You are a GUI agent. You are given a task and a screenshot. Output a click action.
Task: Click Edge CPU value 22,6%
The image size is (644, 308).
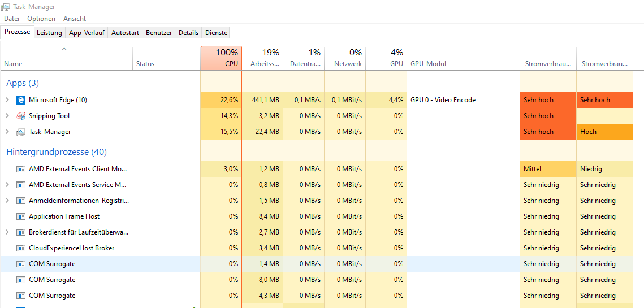pos(222,100)
